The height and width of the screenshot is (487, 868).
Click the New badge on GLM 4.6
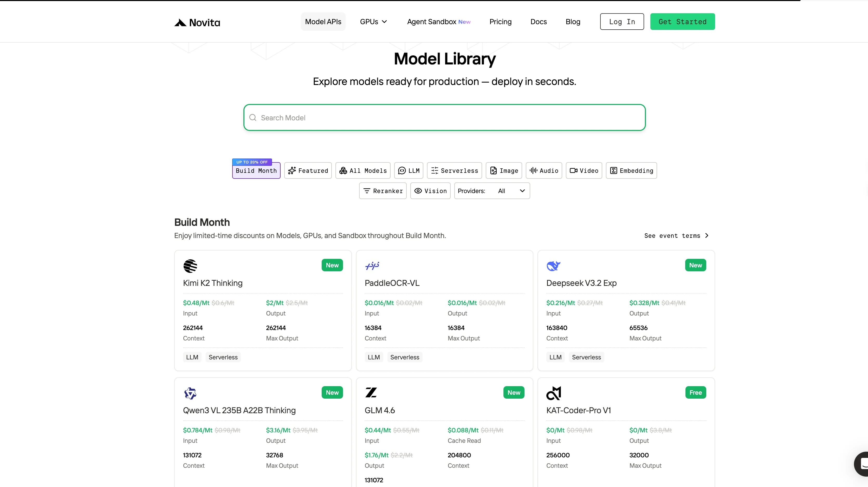click(x=514, y=392)
